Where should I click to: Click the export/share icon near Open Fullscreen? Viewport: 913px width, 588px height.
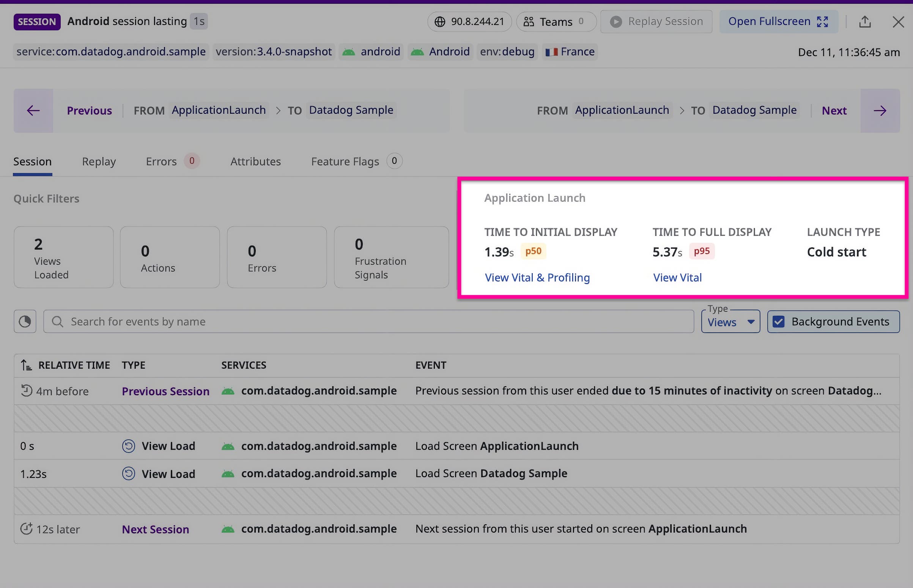(865, 21)
